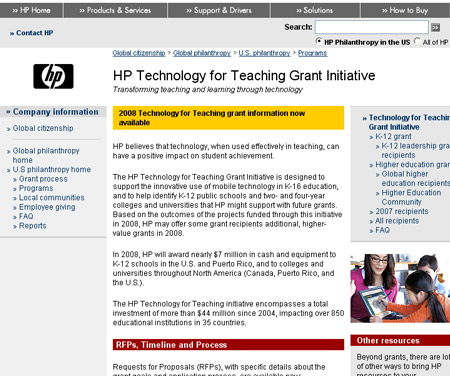The image size is (450, 376).
Task: Open Global higher education recipients link
Action: 415,178
